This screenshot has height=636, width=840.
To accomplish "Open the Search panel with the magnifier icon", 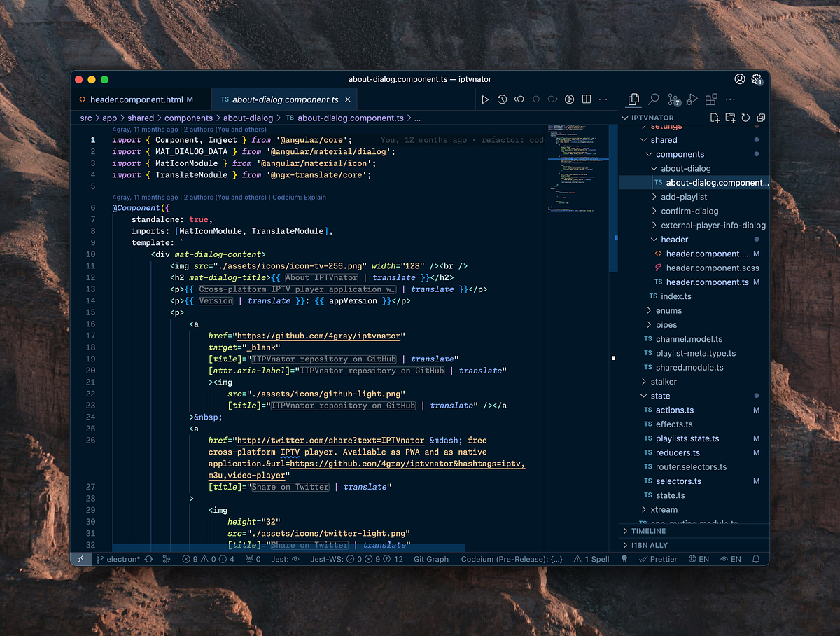I will 654,99.
